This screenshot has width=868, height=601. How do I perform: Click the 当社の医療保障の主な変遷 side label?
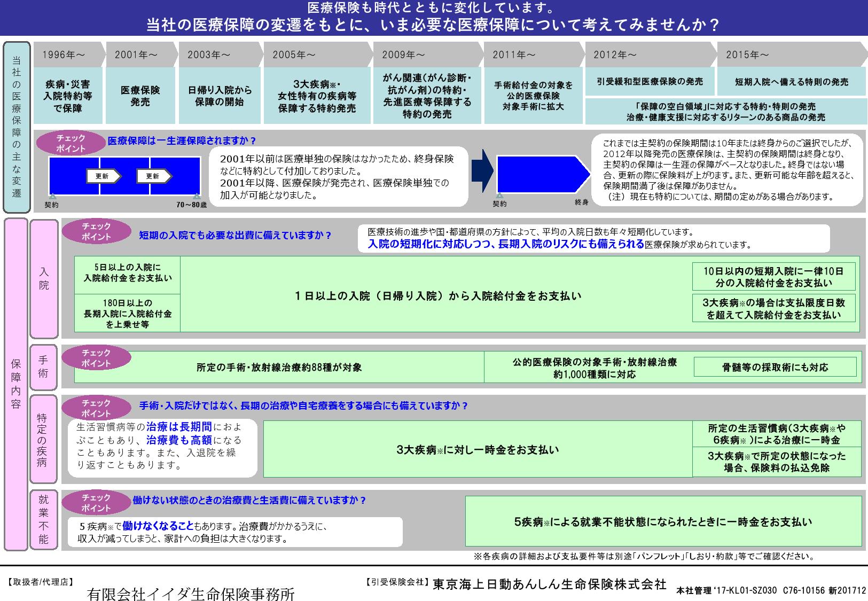(16, 127)
